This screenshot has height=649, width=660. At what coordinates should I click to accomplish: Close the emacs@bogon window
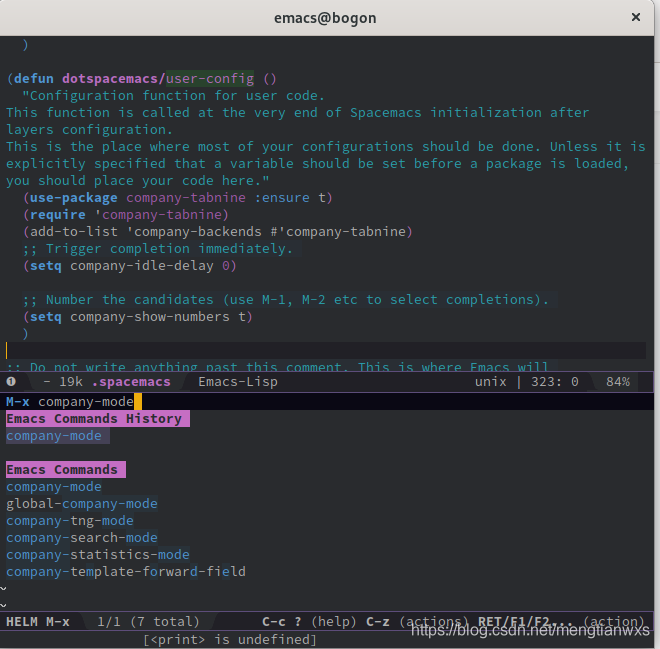[636, 17]
